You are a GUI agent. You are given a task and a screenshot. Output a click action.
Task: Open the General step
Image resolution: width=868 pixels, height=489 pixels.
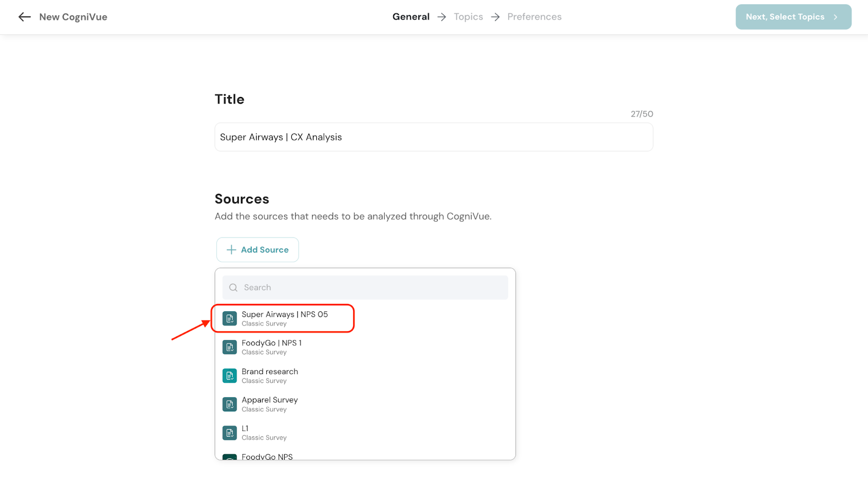411,17
